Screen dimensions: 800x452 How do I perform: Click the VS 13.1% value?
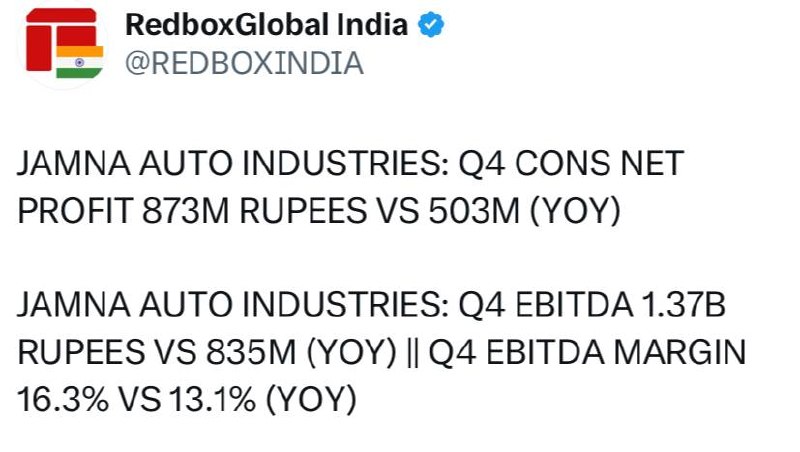pos(188,399)
